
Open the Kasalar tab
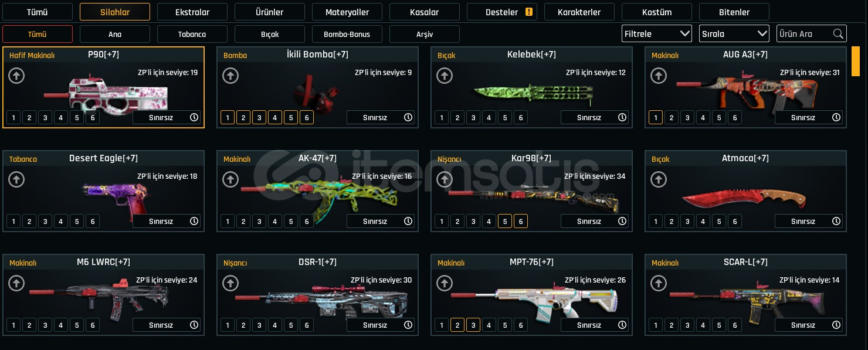click(425, 12)
